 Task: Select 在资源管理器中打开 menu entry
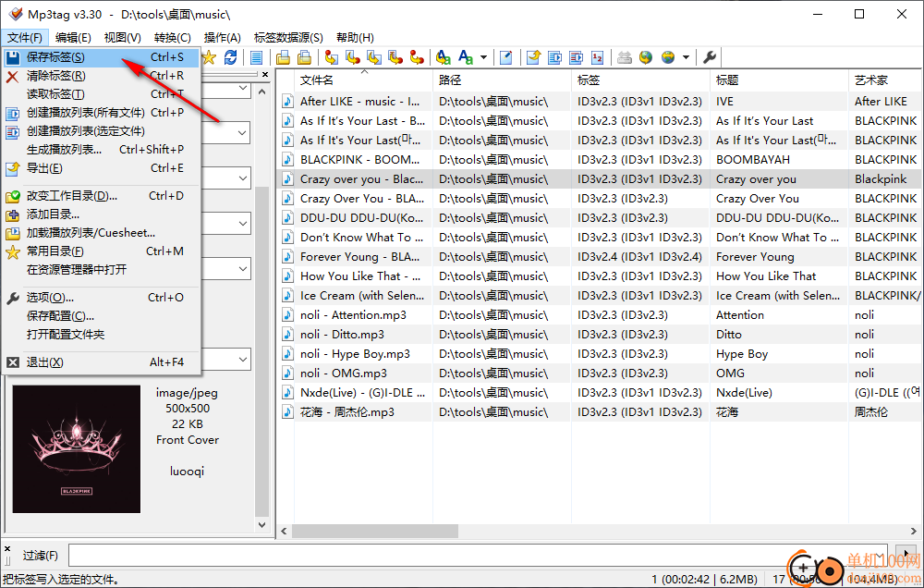coord(102,270)
